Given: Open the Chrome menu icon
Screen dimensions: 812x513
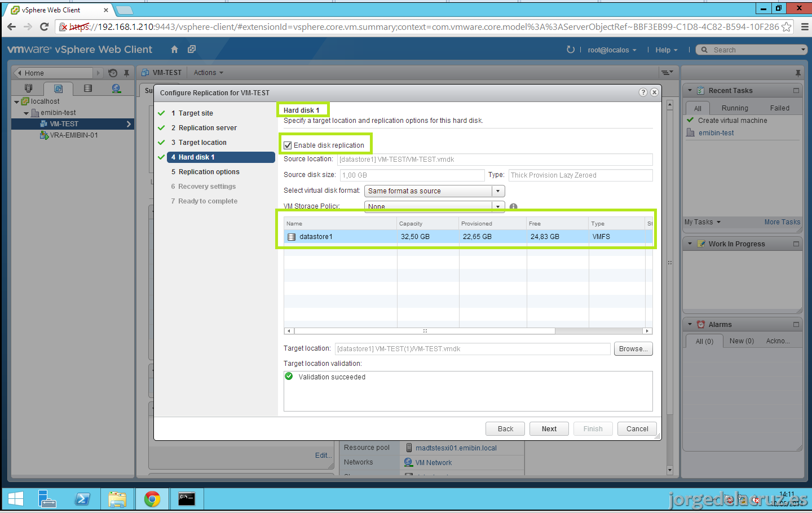Looking at the screenshot, I should pyautogui.click(x=805, y=26).
